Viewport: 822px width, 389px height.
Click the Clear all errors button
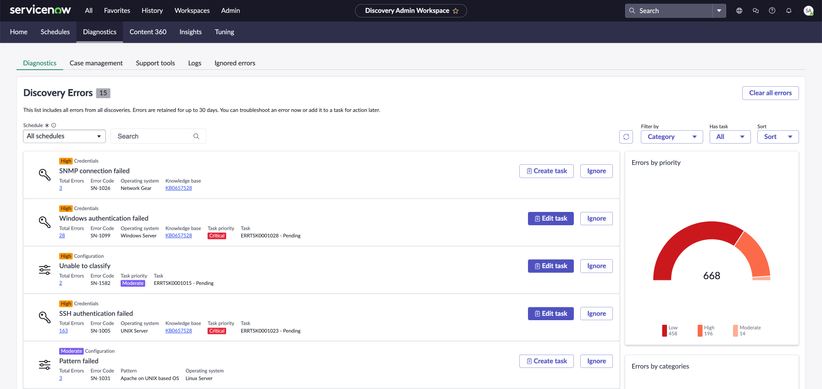click(x=770, y=93)
